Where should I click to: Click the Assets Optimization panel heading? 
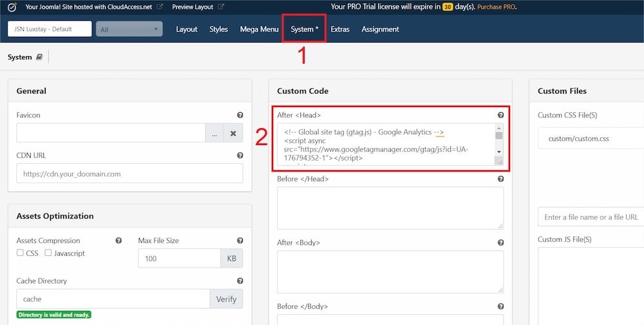click(x=55, y=216)
